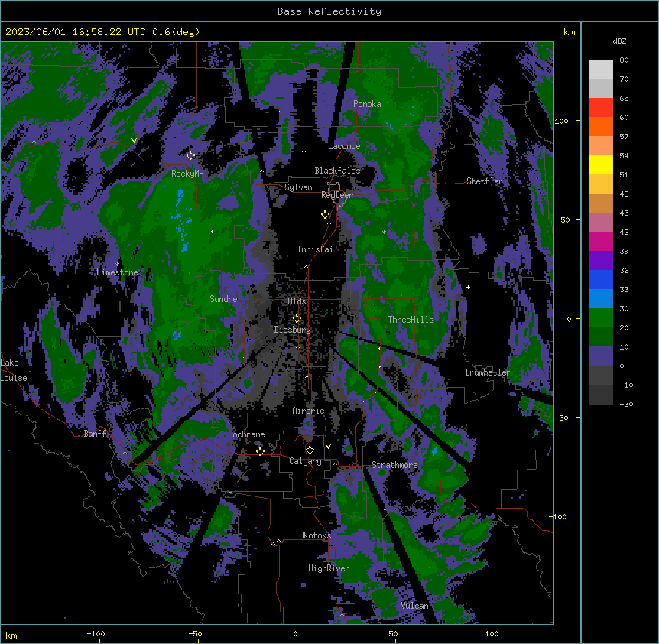Click the Innisfail city label
Screen dimensions: 659x644
point(318,249)
